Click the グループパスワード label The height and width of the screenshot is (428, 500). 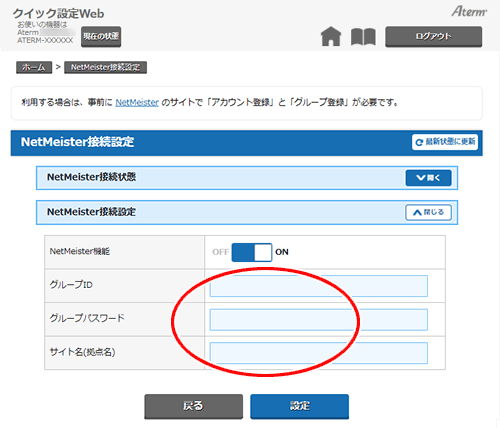point(87,318)
